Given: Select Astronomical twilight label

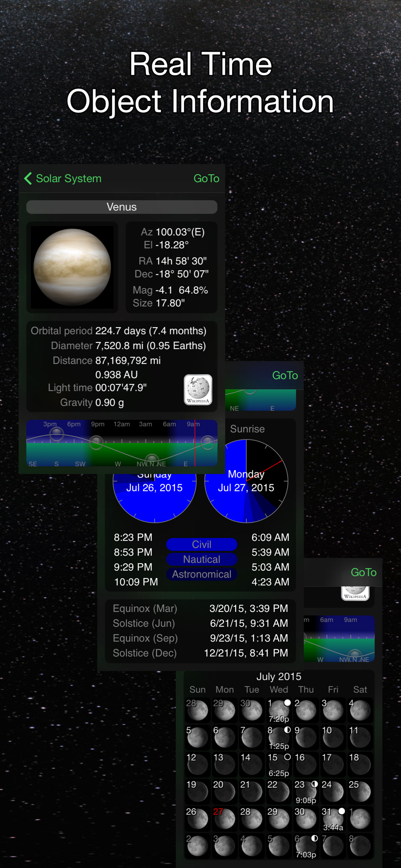Looking at the screenshot, I should pyautogui.click(x=202, y=574).
